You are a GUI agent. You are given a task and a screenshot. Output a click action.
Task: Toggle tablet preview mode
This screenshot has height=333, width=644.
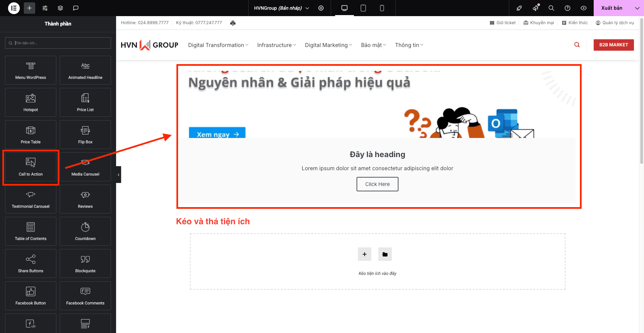point(363,8)
